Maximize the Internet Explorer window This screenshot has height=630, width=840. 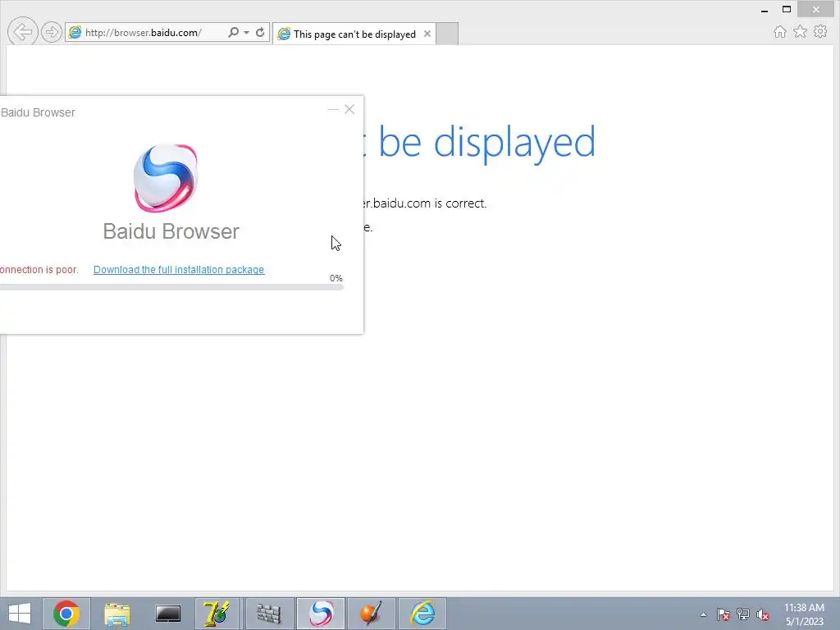(787, 9)
